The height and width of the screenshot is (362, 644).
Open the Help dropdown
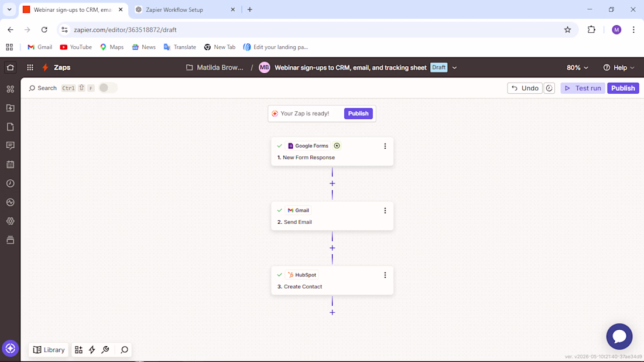point(619,67)
